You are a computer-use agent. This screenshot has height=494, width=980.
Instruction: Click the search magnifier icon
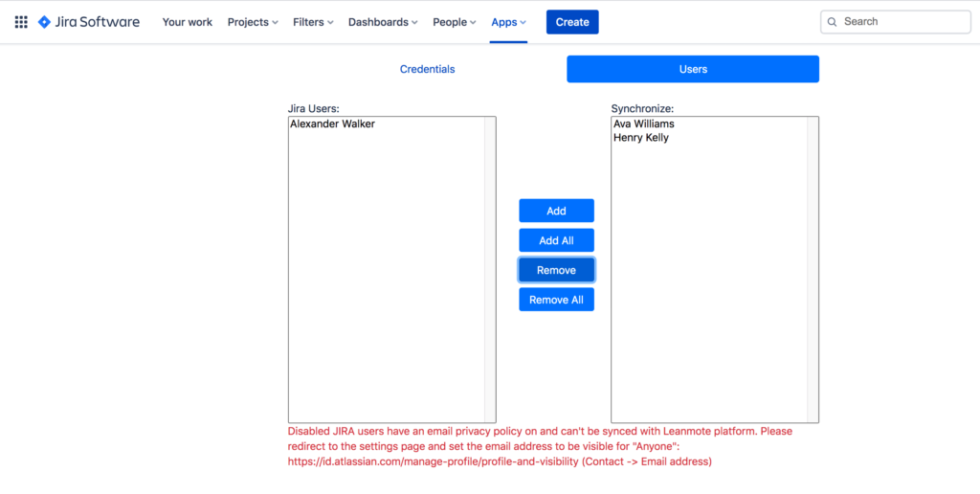pos(832,22)
